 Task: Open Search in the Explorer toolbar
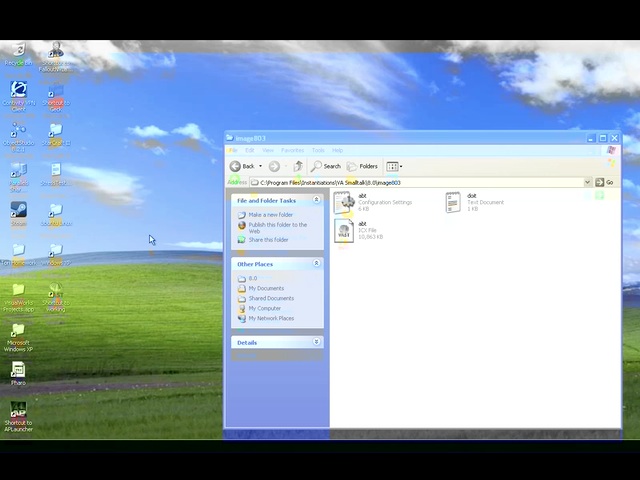(x=326, y=166)
